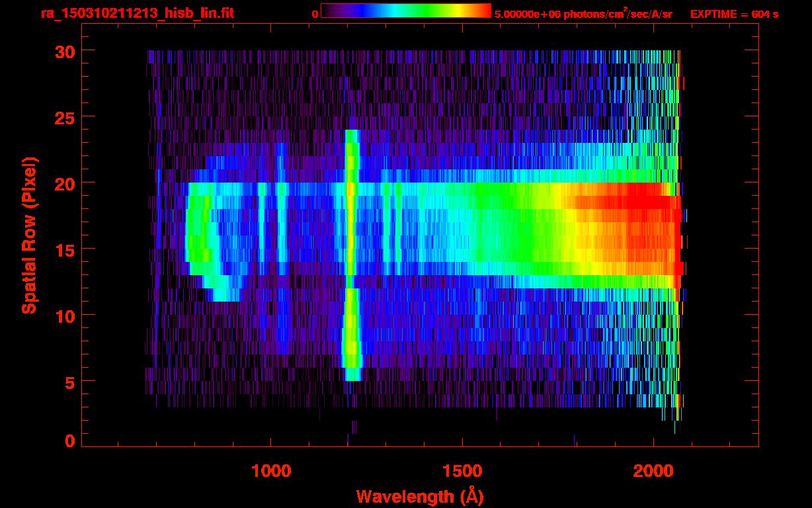The height and width of the screenshot is (508, 812).
Task: Click the y-axis tick label 20
Action: pyautogui.click(x=65, y=183)
